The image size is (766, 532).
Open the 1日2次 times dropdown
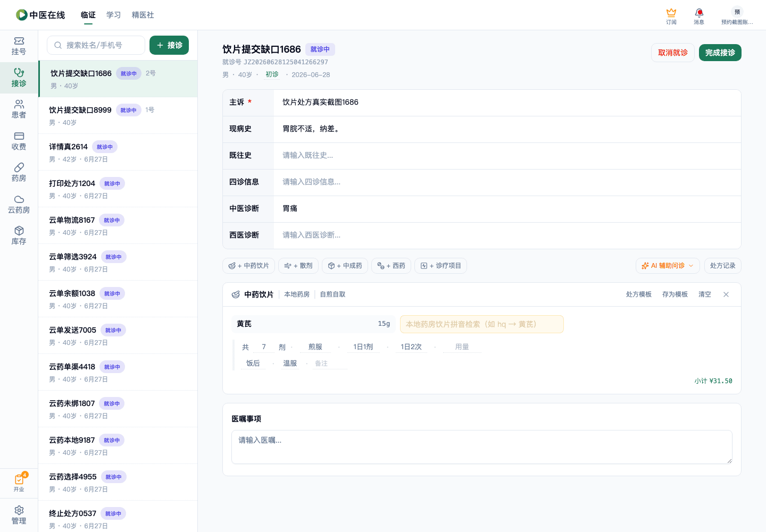coord(411,347)
